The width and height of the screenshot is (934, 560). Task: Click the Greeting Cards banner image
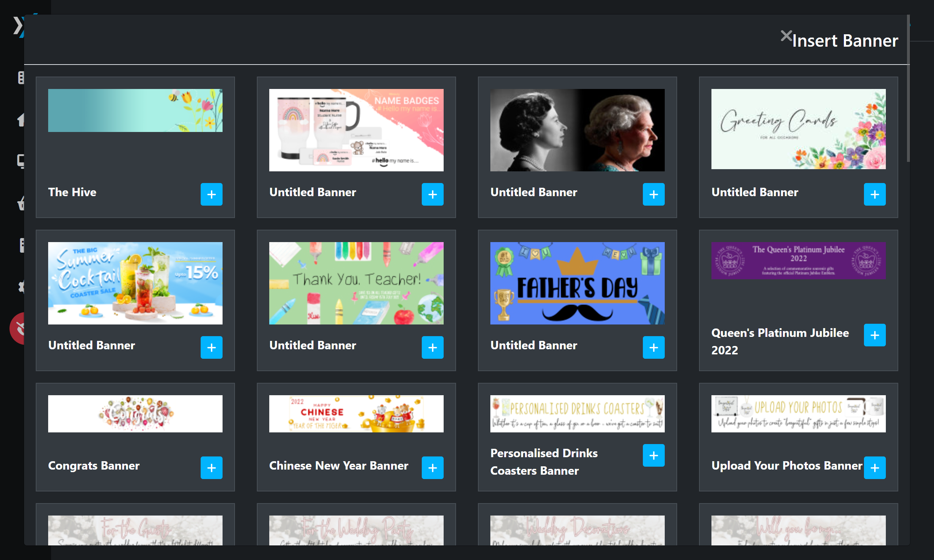click(798, 129)
